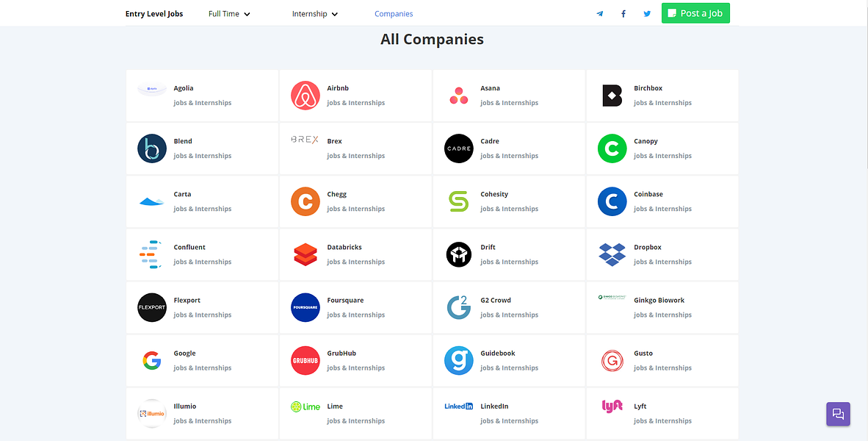The width and height of the screenshot is (868, 441).
Task: Click the LinkedIn logo
Action: 458,406
